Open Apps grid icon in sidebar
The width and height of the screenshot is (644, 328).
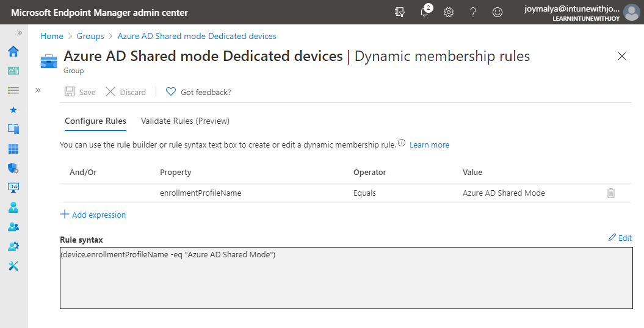[x=13, y=148]
